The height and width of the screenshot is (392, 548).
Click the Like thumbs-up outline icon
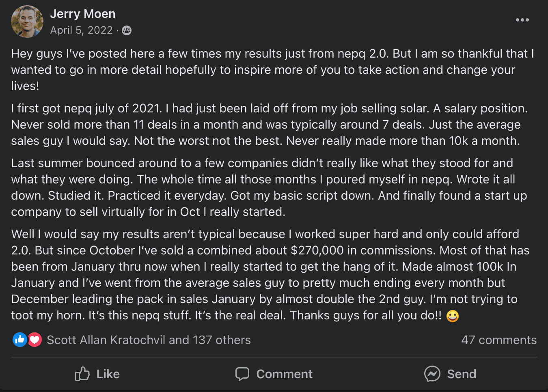[82, 374]
